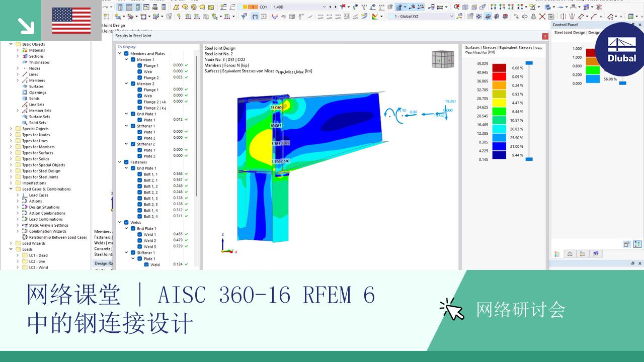This screenshot has height=362, width=644.
Task: Click the Materials icon in the navigator
Action: (25, 50)
